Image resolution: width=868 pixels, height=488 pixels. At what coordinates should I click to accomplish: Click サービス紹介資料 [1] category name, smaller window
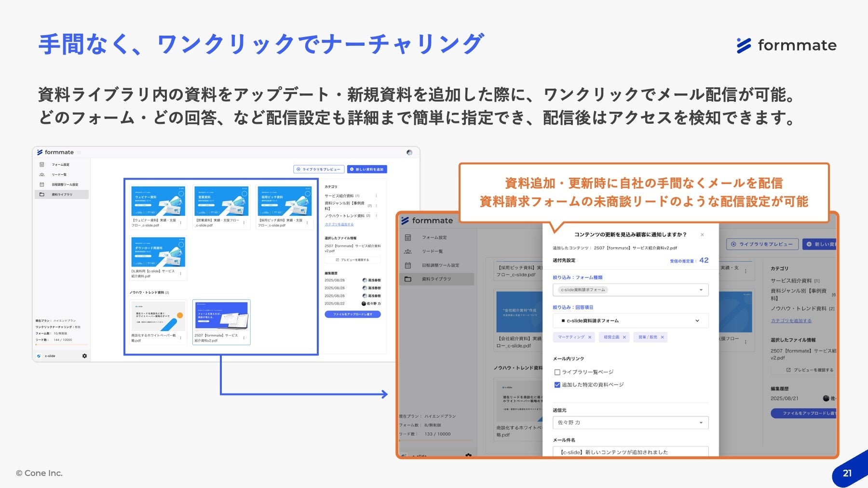pos(342,196)
